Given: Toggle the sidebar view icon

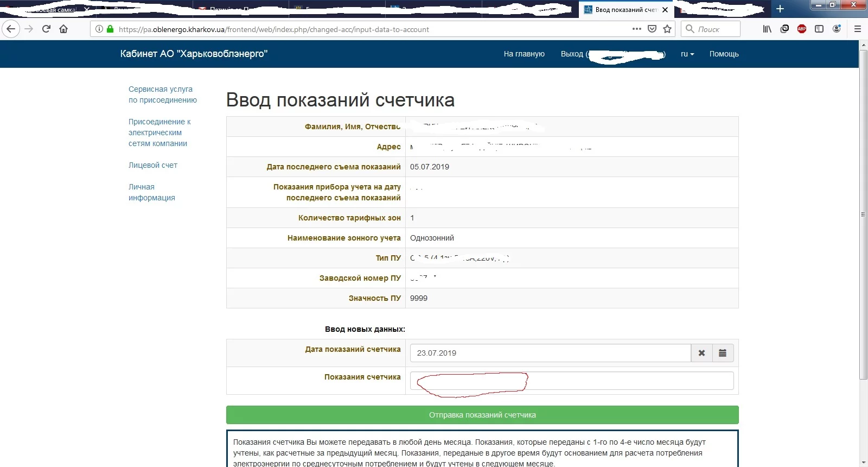Looking at the screenshot, I should [x=819, y=29].
